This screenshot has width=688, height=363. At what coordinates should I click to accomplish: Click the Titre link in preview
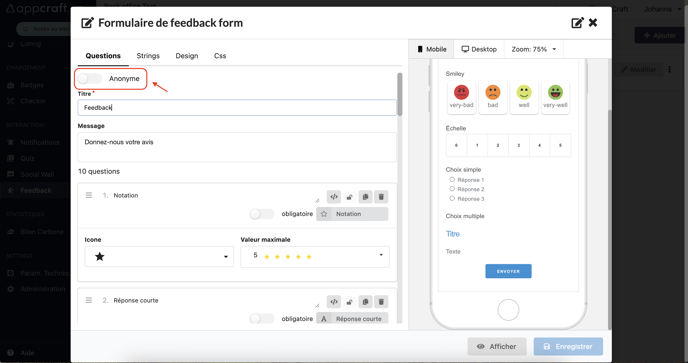click(453, 234)
